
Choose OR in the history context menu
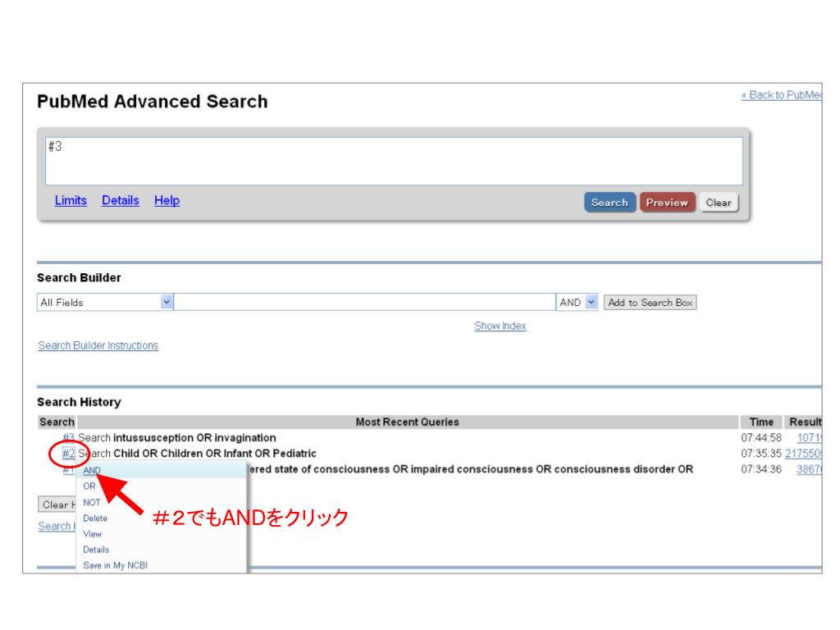89,486
